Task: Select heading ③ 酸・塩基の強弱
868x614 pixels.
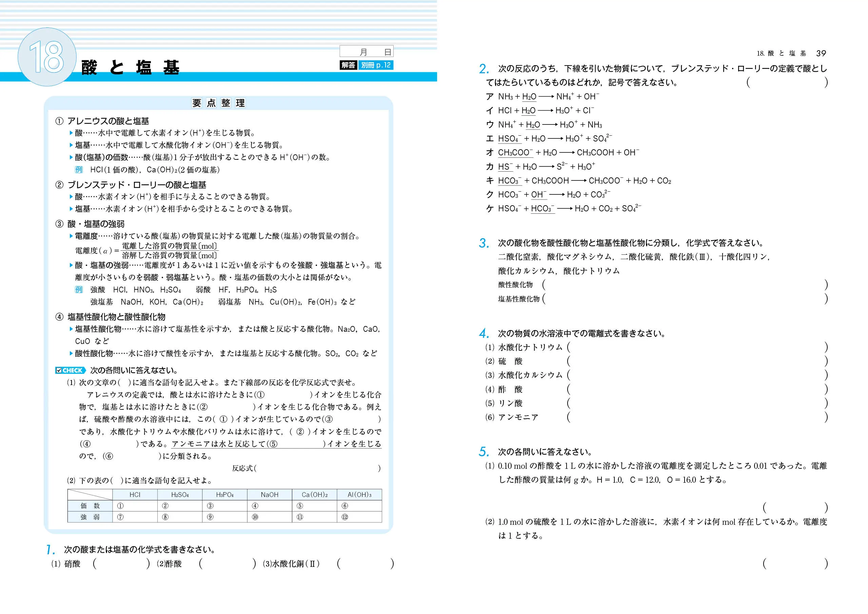Action: (x=90, y=224)
